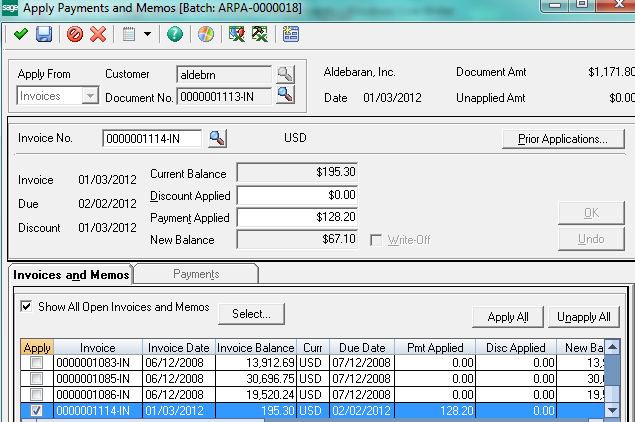Open the Apply From Invoices dropdown
This screenshot has height=422, width=635.
(x=90, y=96)
